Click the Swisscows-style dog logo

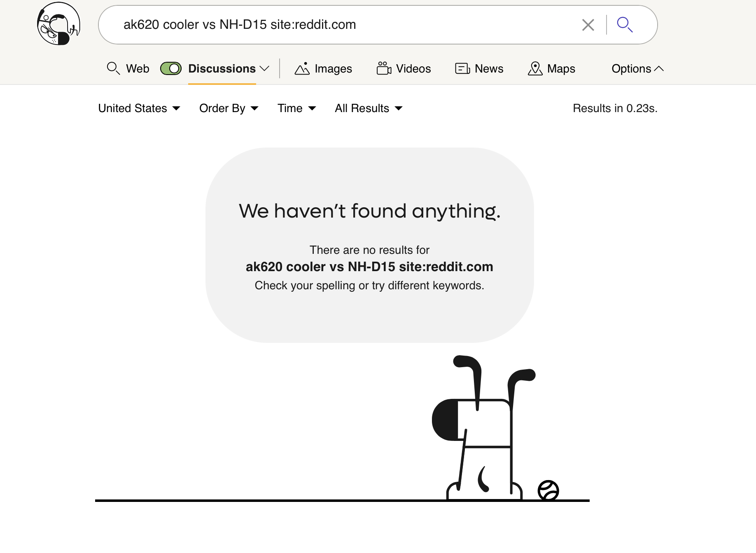click(x=58, y=24)
